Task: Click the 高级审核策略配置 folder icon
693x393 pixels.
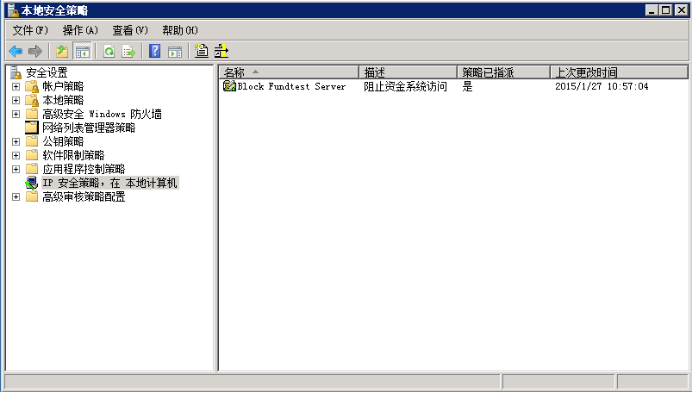Action: tap(32, 196)
